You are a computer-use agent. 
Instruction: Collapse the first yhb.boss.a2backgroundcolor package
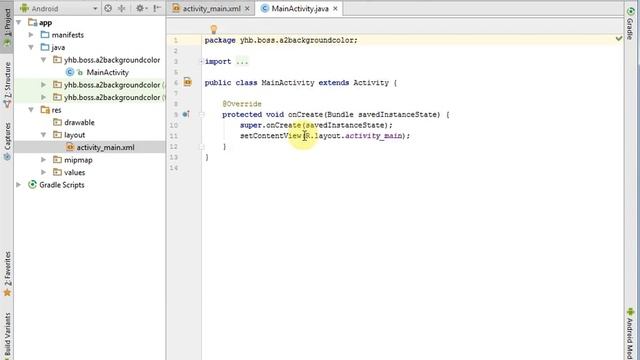tap(43, 60)
